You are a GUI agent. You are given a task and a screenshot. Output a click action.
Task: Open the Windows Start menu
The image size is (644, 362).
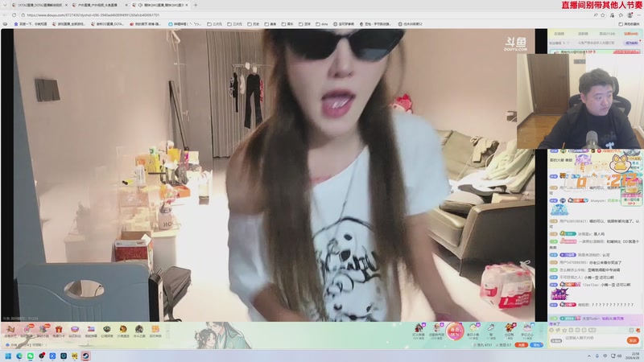[8, 356]
